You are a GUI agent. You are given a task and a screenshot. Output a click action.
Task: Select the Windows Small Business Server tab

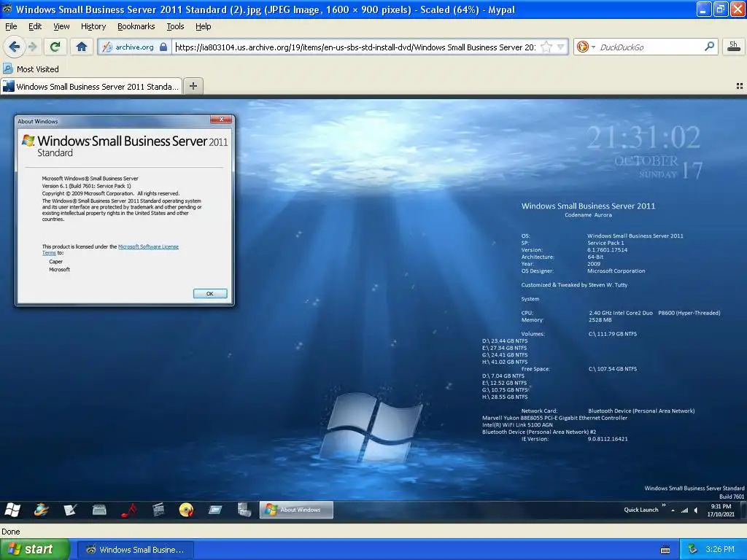91,86
